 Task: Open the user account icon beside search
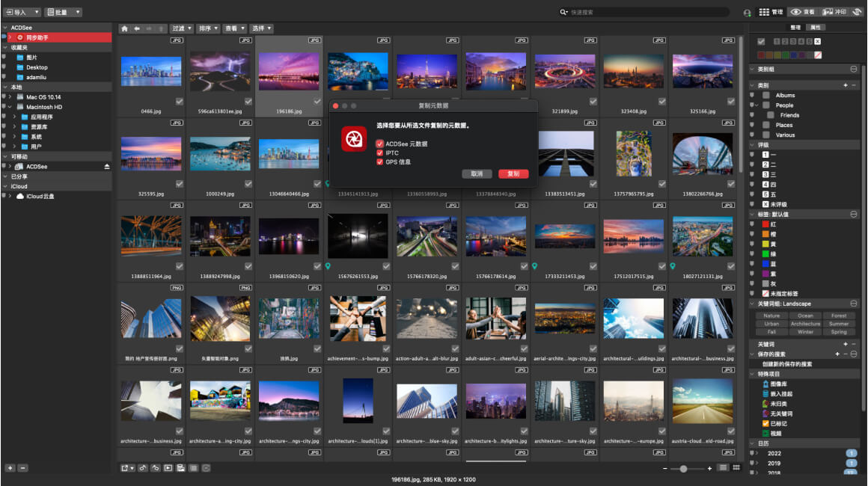(747, 12)
